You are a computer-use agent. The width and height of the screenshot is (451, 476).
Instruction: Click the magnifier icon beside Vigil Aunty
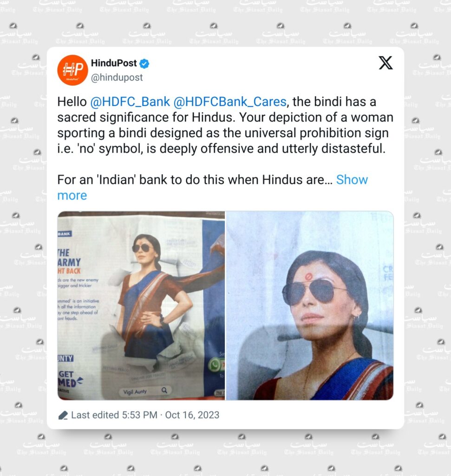[164, 390]
